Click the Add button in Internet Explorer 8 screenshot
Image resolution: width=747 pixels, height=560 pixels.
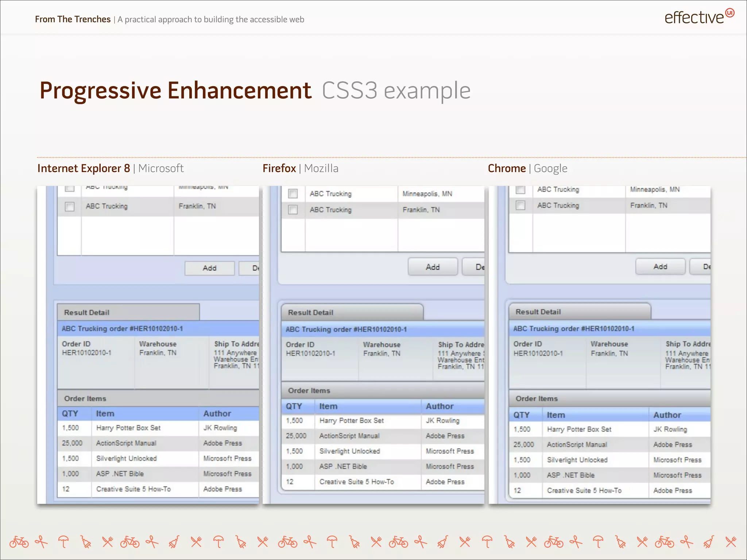click(209, 268)
